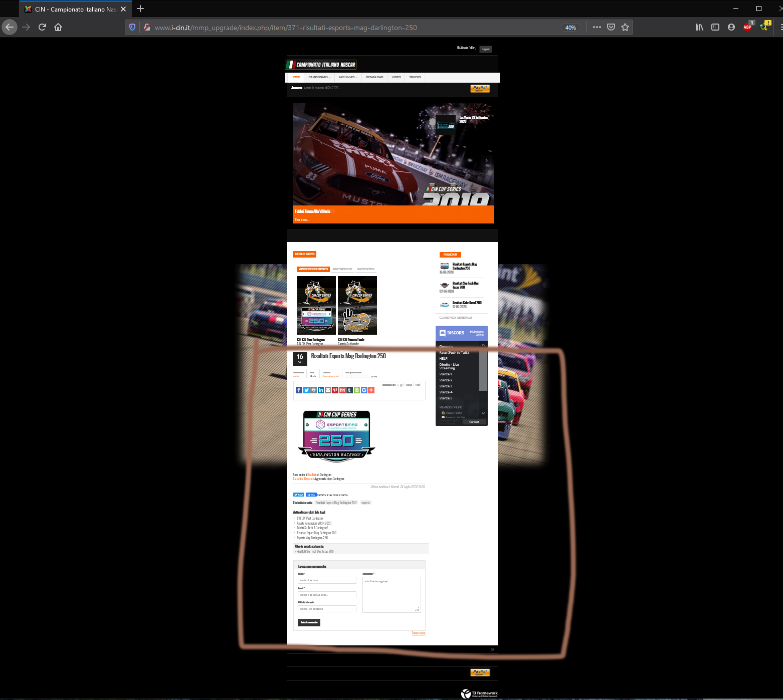The height and width of the screenshot is (700, 783).
Task: Show the Firefox sidebars
Action: point(715,27)
